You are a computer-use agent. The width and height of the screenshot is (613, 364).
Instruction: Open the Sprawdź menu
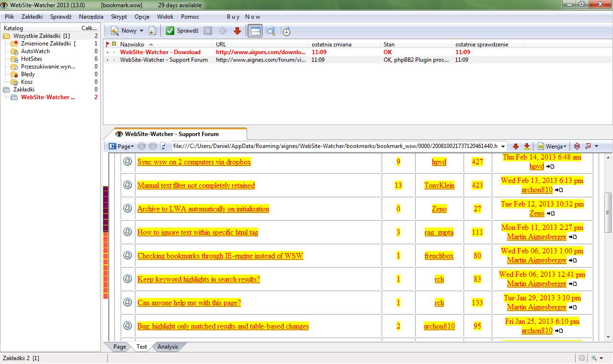pyautogui.click(x=61, y=17)
